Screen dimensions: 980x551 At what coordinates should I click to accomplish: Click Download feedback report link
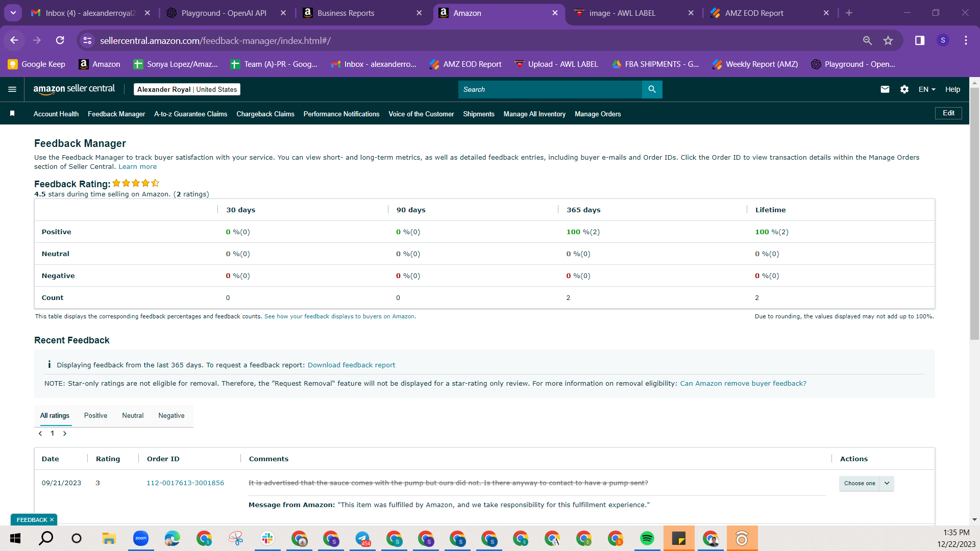(351, 365)
